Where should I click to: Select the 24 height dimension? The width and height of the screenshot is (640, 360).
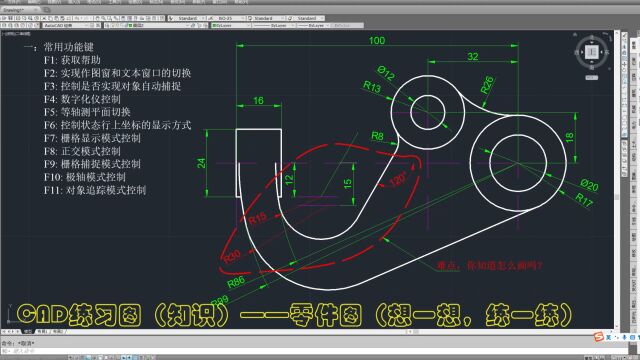[x=201, y=163]
